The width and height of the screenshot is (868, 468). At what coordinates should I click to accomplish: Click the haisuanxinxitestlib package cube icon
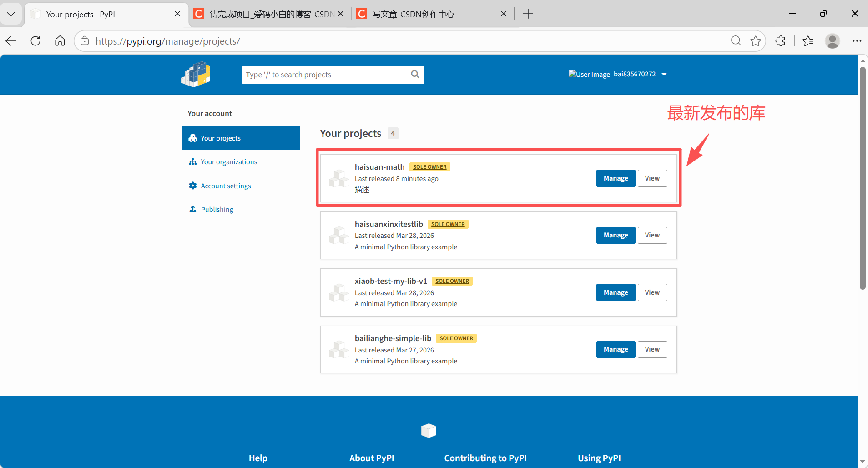point(339,235)
